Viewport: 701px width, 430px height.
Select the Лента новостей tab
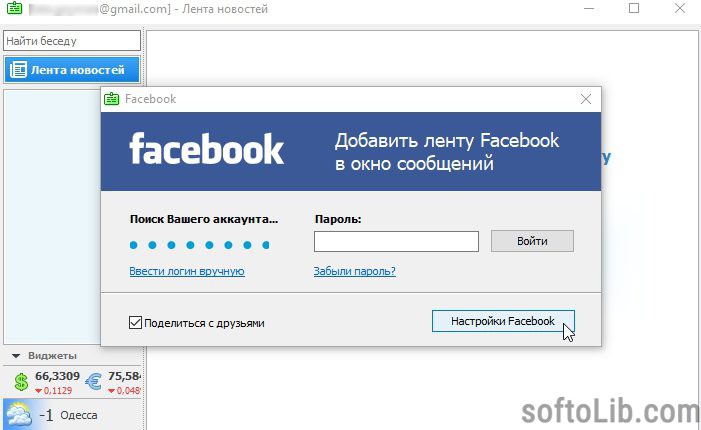[72, 70]
